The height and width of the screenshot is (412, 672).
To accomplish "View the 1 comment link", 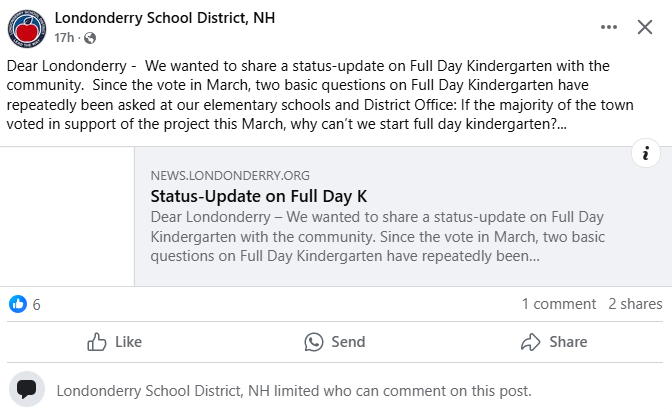I will pos(558,304).
